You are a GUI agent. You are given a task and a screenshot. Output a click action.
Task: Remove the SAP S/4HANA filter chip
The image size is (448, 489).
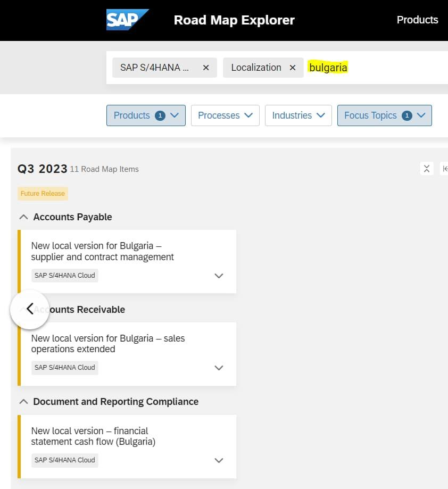tap(206, 68)
